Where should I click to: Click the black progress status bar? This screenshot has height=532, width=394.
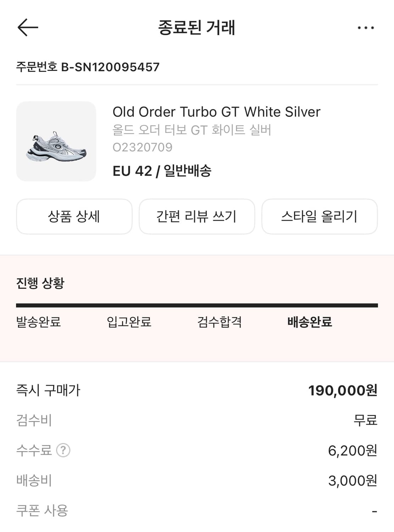(x=197, y=305)
